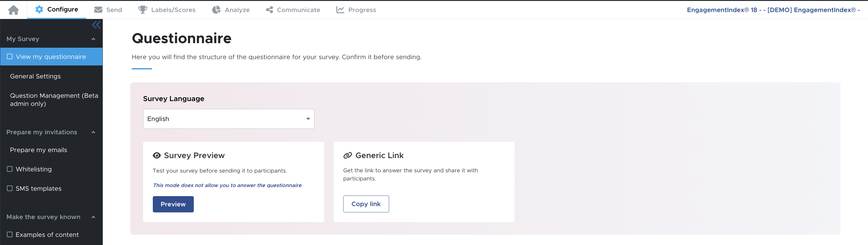Screen dimensions: 868x245
Task: Collapse the My Survey section
Action: pyautogui.click(x=93, y=39)
